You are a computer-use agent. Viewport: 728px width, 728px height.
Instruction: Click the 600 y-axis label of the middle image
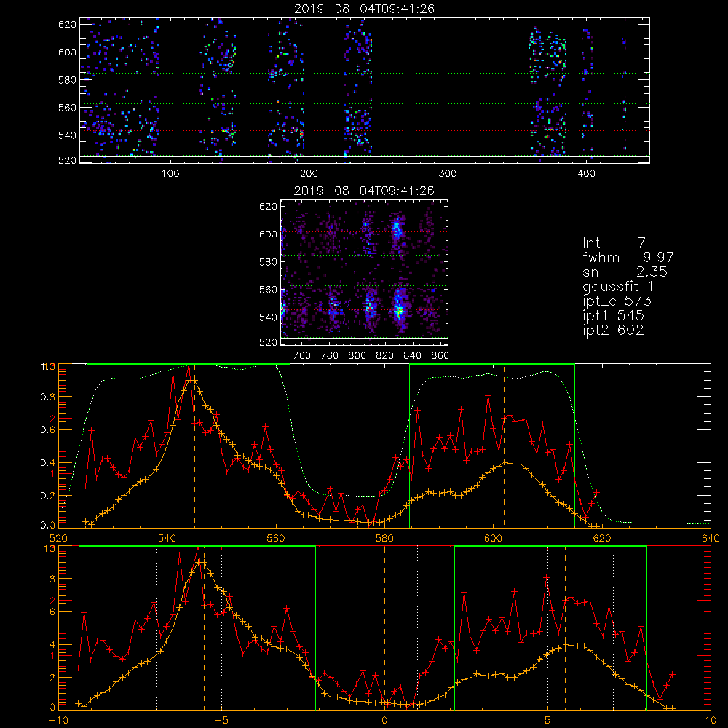tap(268, 234)
